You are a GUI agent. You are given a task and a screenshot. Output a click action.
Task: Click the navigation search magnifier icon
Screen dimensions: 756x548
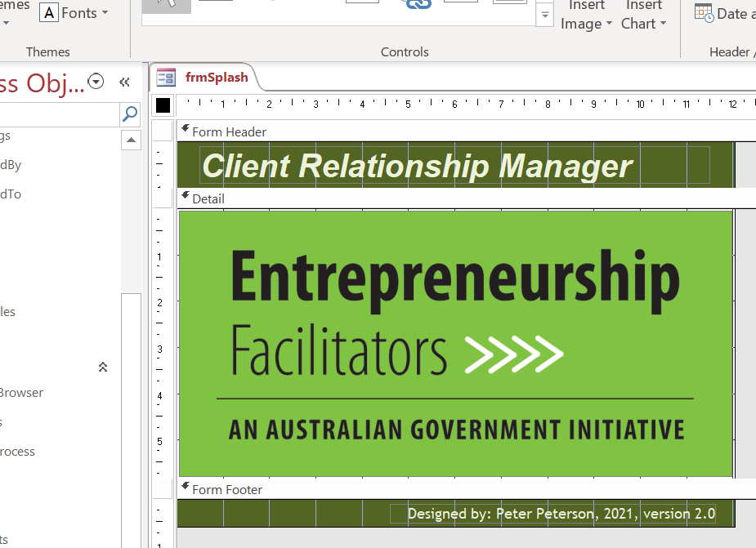(130, 114)
